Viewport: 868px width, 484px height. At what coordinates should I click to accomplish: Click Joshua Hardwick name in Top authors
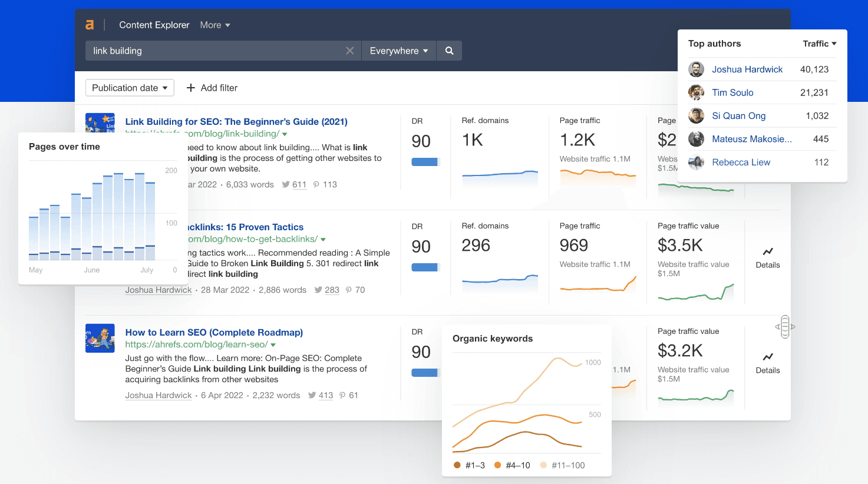click(747, 69)
